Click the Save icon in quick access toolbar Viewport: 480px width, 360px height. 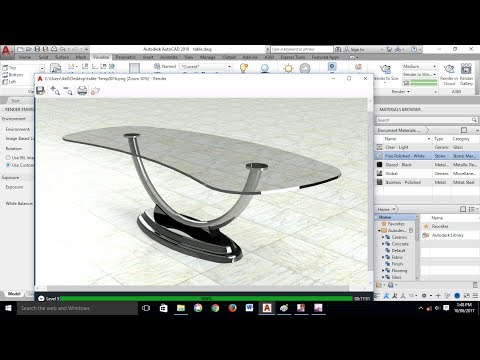(37, 49)
